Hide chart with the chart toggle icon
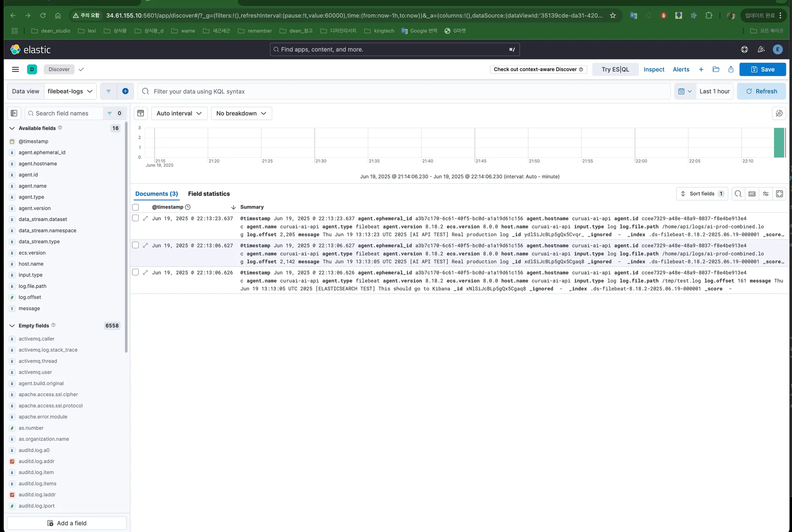This screenshot has height=532, width=792. [x=141, y=113]
